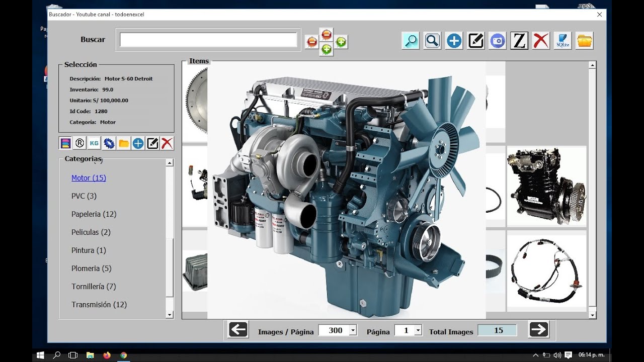This screenshot has height=362, width=644.
Task: Click the red X delete icon in top toolbar
Action: point(541,41)
